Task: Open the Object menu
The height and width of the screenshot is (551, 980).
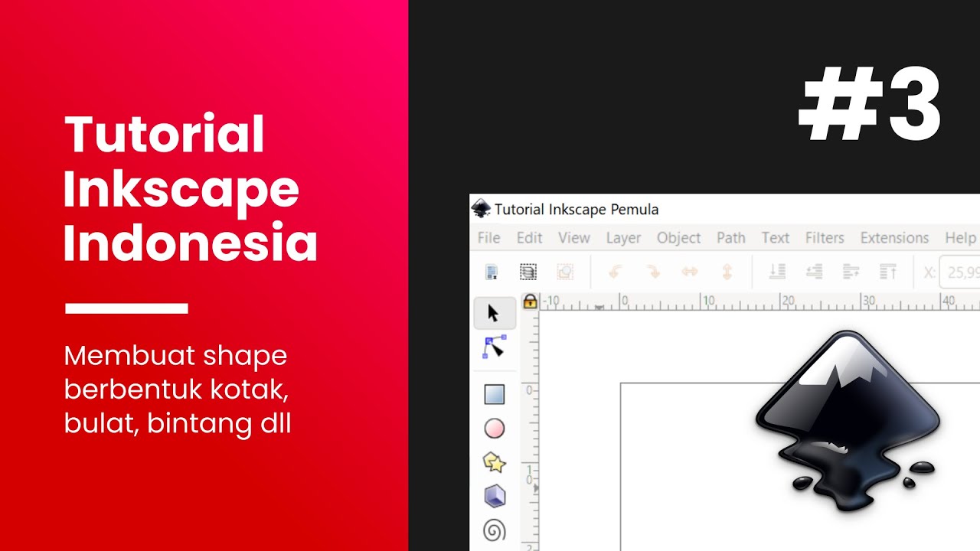Action: click(x=678, y=238)
